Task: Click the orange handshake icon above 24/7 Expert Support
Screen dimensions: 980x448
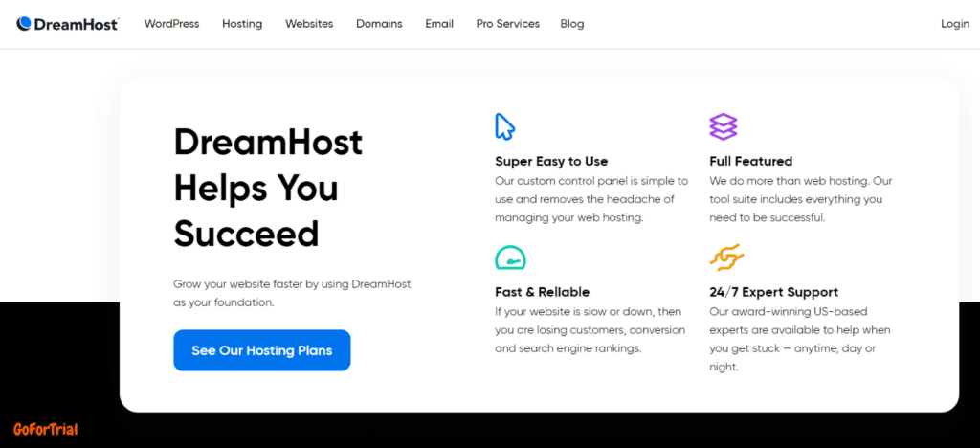Action: pos(726,258)
